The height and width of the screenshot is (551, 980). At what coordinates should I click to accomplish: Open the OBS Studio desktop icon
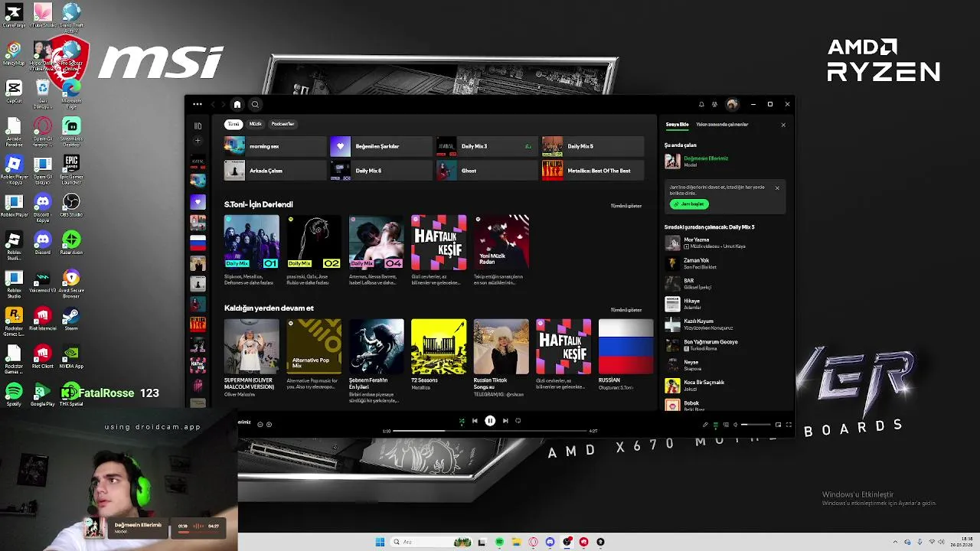pyautogui.click(x=71, y=205)
